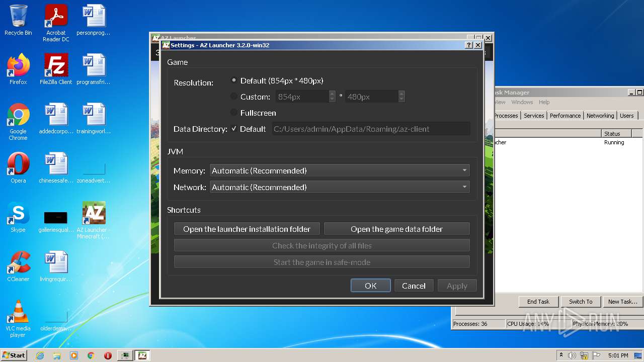This screenshot has width=644, height=362.
Task: Click New Task in Task Manager
Action: coord(623,302)
